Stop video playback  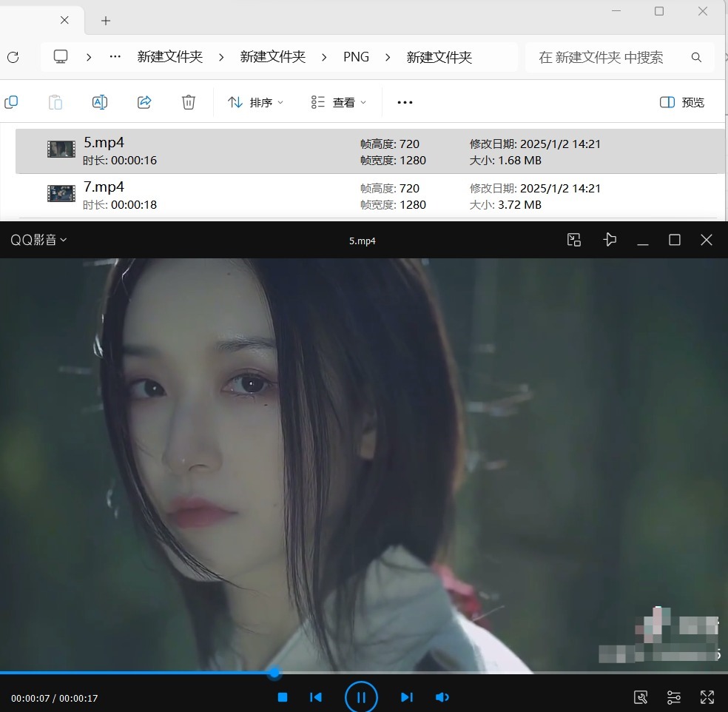(x=283, y=697)
